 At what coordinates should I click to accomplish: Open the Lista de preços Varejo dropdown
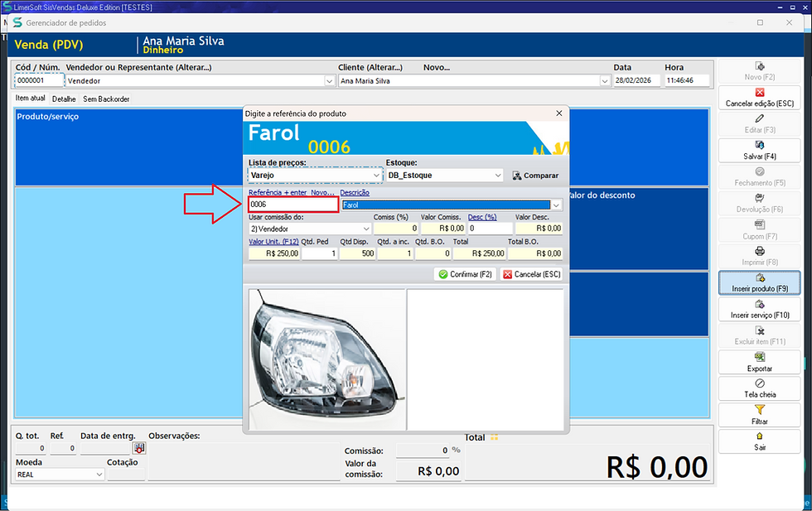[375, 176]
